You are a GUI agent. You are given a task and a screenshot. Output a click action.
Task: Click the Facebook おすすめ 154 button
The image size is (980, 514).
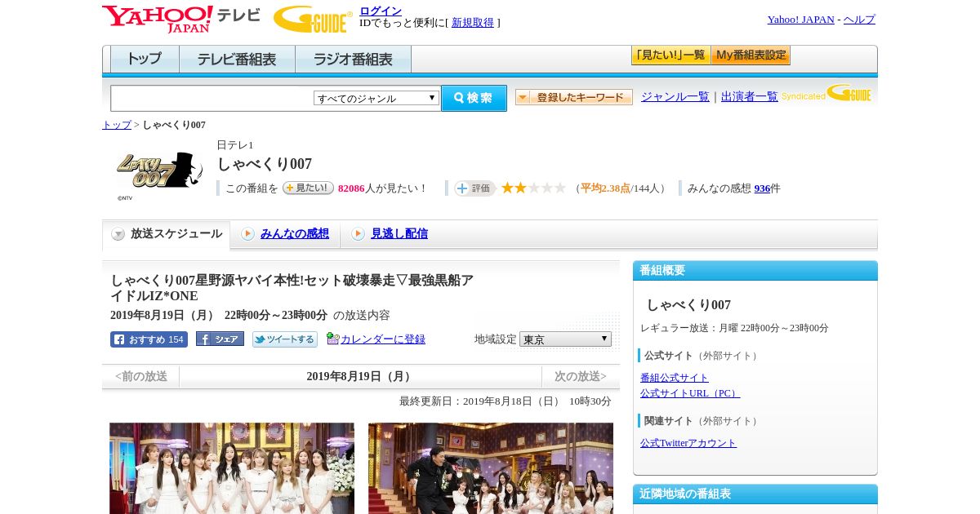(149, 339)
